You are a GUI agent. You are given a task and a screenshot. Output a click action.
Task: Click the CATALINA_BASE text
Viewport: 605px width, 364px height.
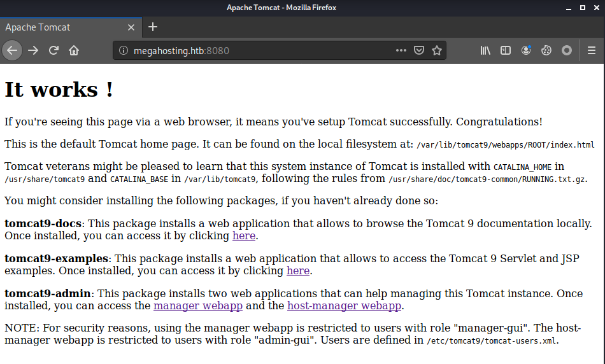coord(139,179)
